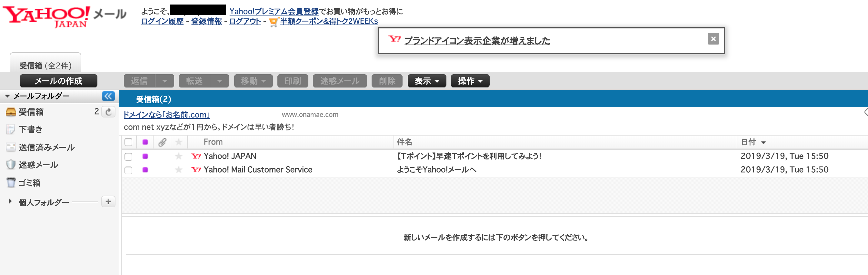Check the select-all emails checkbox

tap(128, 142)
